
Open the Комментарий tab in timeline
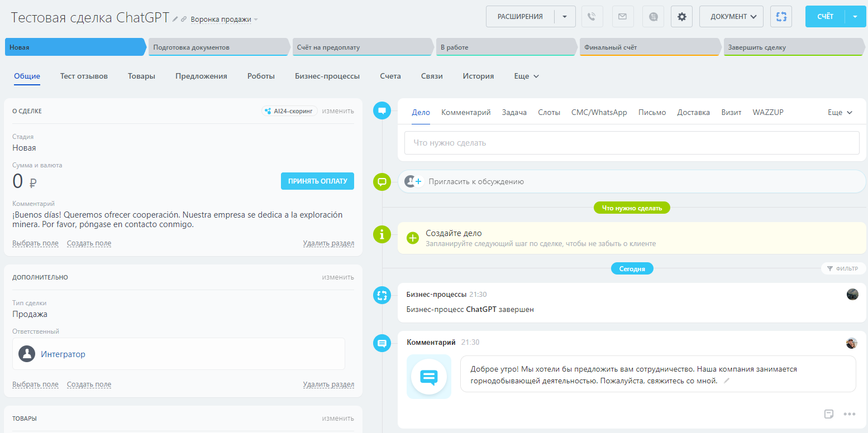[466, 112]
